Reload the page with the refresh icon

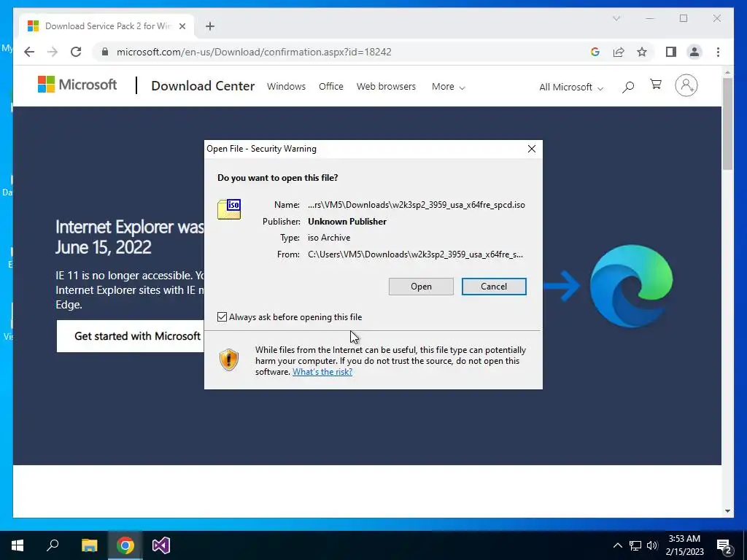click(76, 52)
